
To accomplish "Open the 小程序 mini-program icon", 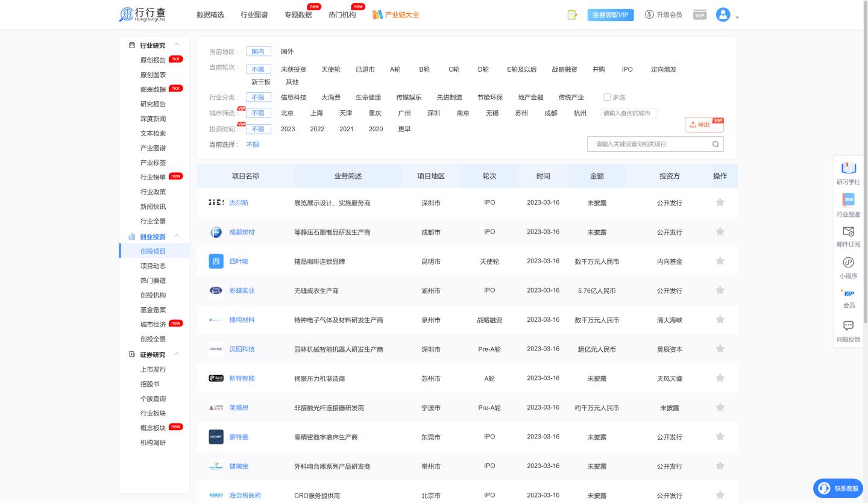I will [848, 264].
